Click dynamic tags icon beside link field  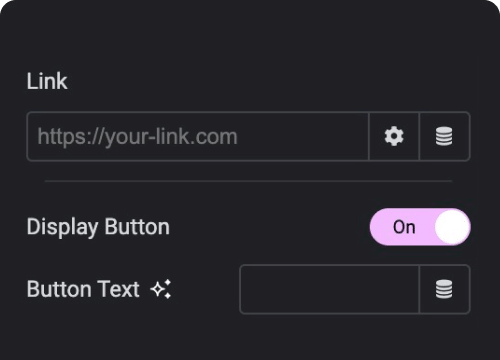[444, 136]
